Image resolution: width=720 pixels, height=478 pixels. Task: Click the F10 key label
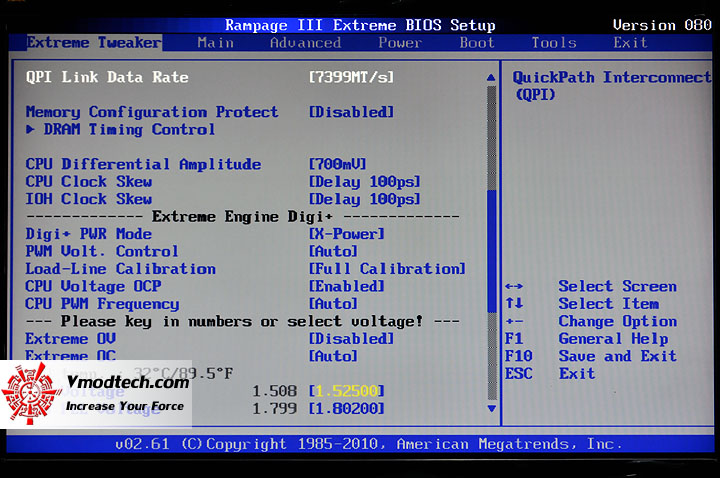[518, 356]
